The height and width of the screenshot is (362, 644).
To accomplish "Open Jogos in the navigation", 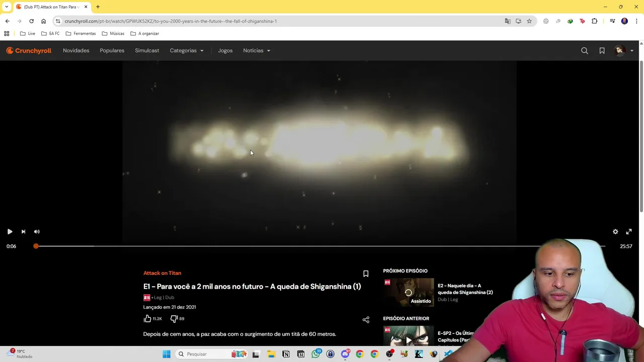I will (225, 51).
